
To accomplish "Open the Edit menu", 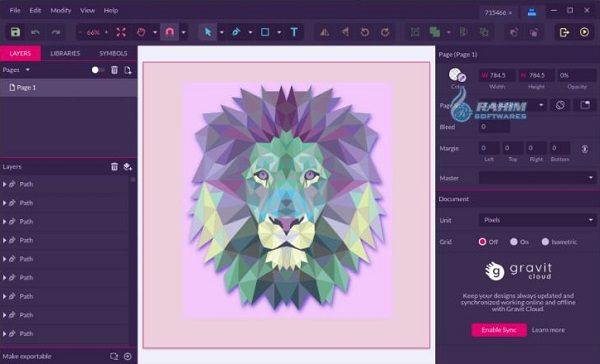I will point(35,10).
